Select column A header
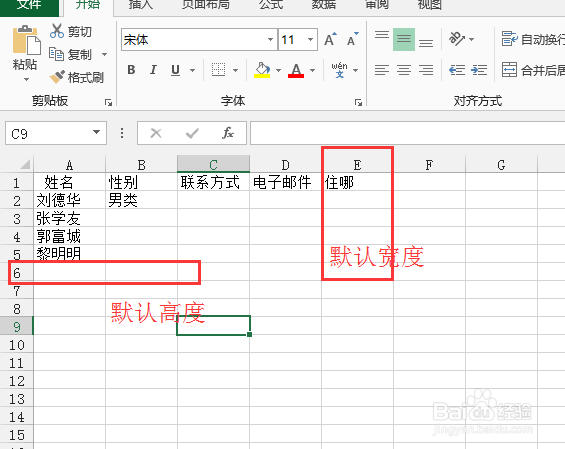The width and height of the screenshot is (565, 449). click(x=69, y=165)
